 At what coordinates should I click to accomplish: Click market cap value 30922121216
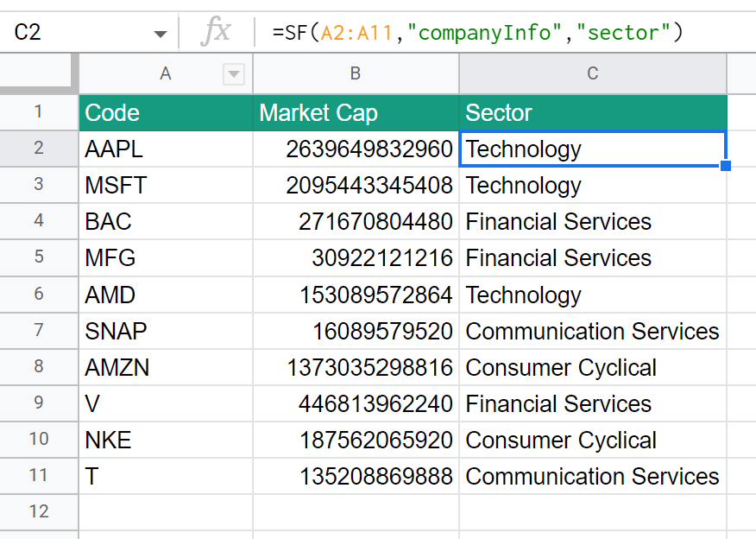click(x=356, y=257)
